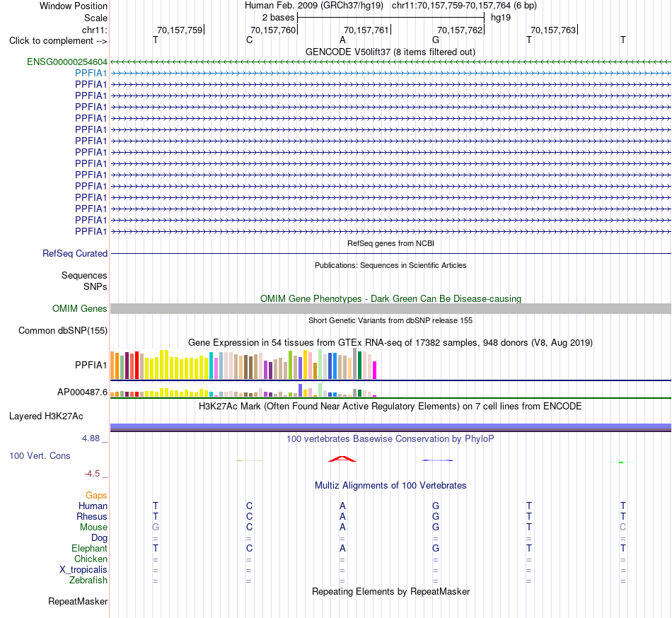Click the -4.5 PhyloP lower scale value

click(x=92, y=474)
